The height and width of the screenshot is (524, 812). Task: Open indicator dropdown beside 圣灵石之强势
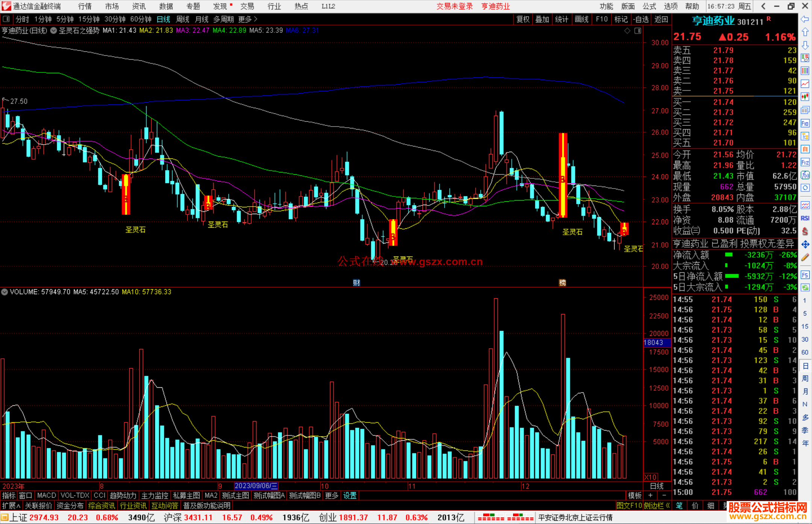pyautogui.click(x=54, y=30)
